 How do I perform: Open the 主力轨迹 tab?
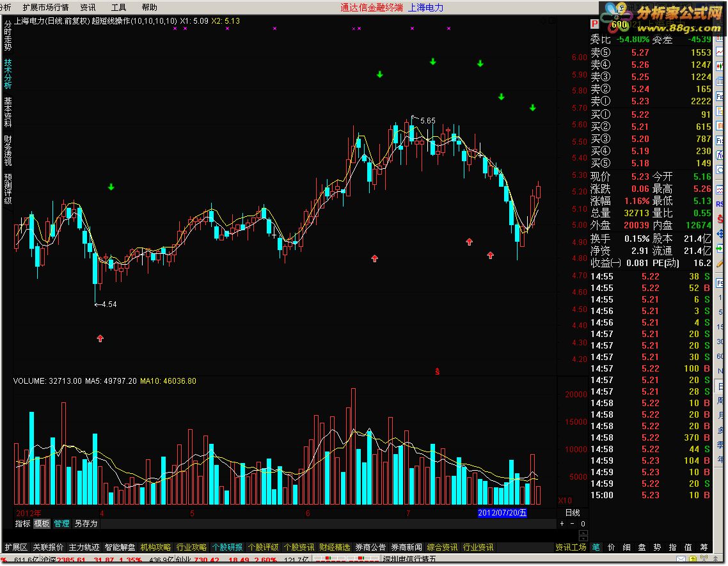(x=84, y=547)
